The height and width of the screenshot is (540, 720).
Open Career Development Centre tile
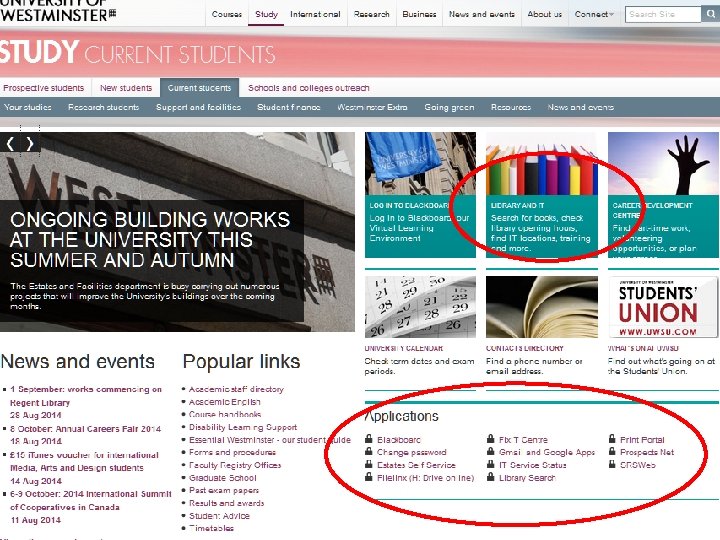pyautogui.click(x=664, y=195)
